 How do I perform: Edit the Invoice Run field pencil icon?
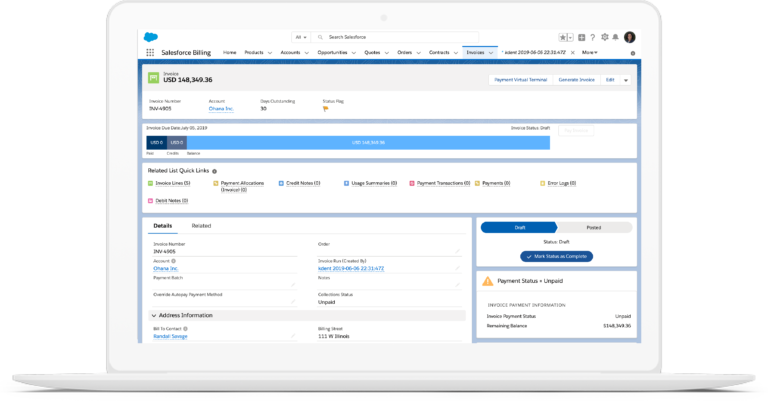click(x=457, y=268)
